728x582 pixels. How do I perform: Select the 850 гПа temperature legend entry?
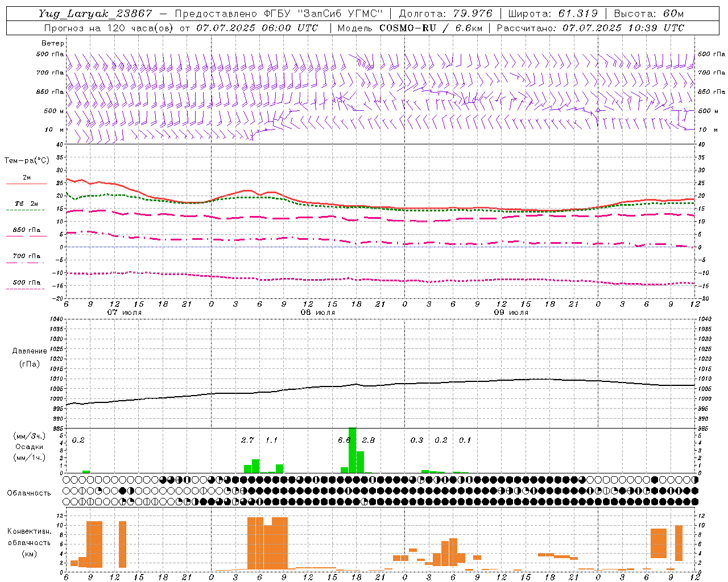pos(26,230)
